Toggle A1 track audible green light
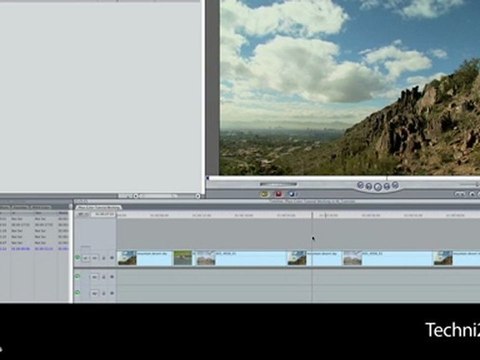The image size is (480, 360). [x=78, y=276]
